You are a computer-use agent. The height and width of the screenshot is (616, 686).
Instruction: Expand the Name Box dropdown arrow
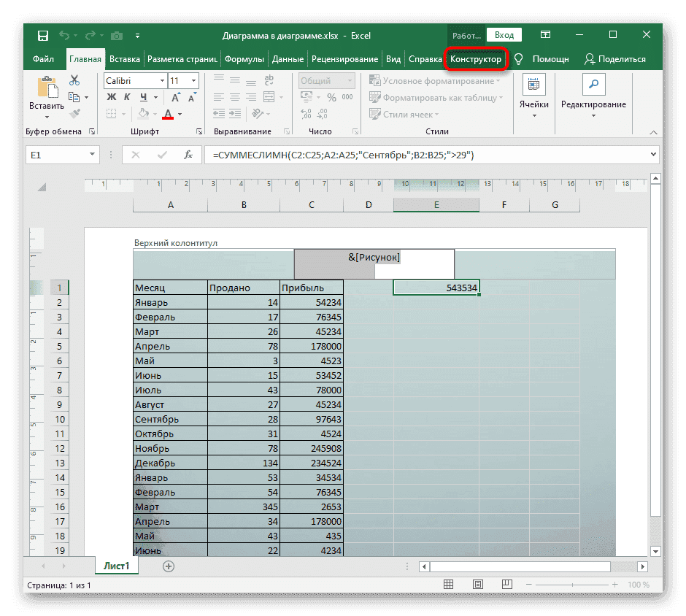[92, 155]
